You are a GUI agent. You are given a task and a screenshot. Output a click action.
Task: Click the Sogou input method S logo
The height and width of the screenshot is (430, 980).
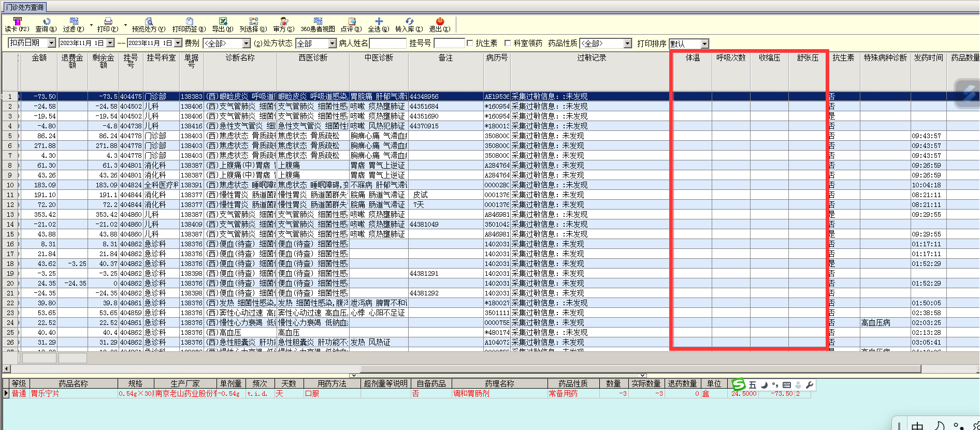(739, 384)
